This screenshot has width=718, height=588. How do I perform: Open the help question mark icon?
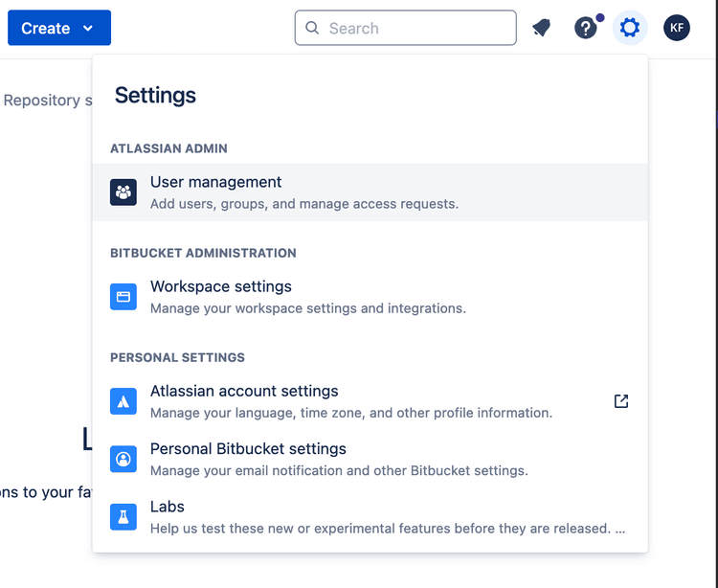586,28
